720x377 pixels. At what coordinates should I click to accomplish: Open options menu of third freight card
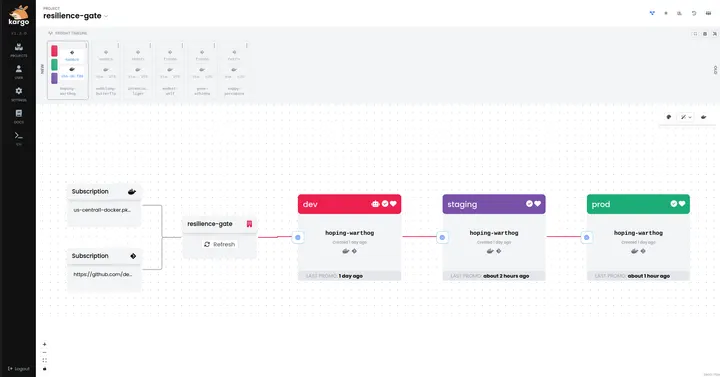[x=150, y=45]
